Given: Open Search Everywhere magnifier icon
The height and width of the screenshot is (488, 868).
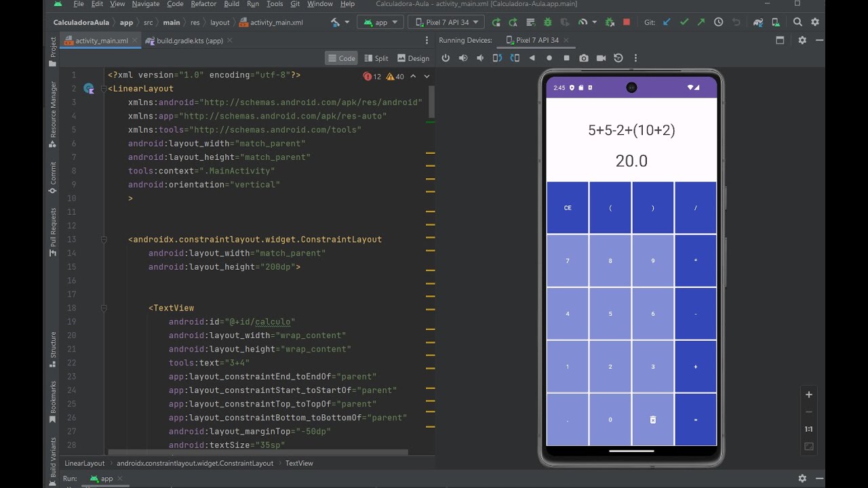Looking at the screenshot, I should (797, 22).
